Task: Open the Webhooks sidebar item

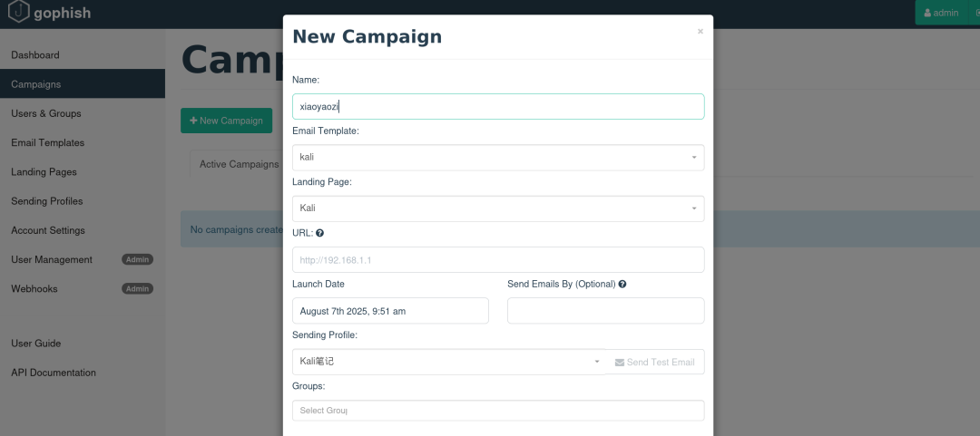Action: click(x=34, y=288)
